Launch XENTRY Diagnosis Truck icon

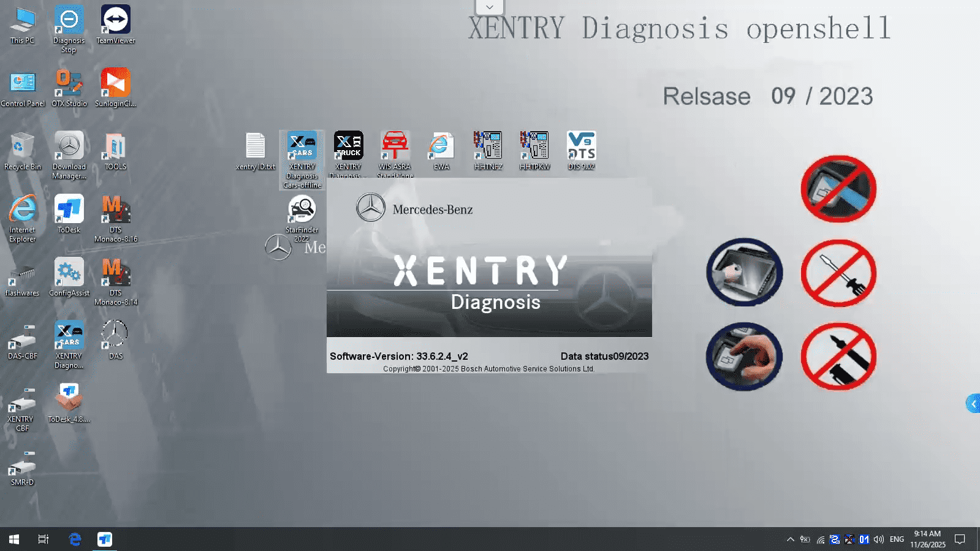pyautogui.click(x=348, y=147)
